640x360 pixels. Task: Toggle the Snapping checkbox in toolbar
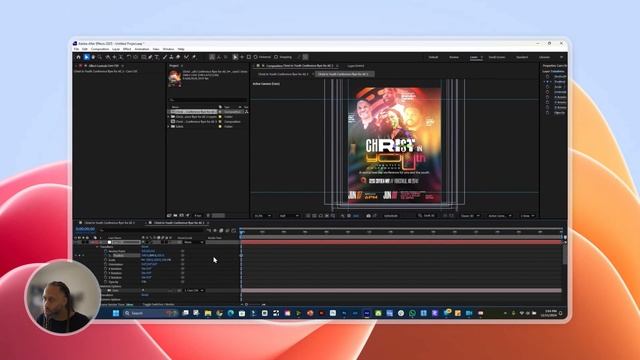(276, 57)
